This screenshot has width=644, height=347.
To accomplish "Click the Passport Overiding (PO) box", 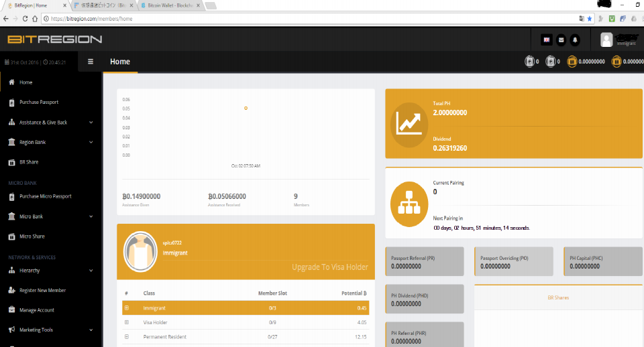I will (514, 261).
